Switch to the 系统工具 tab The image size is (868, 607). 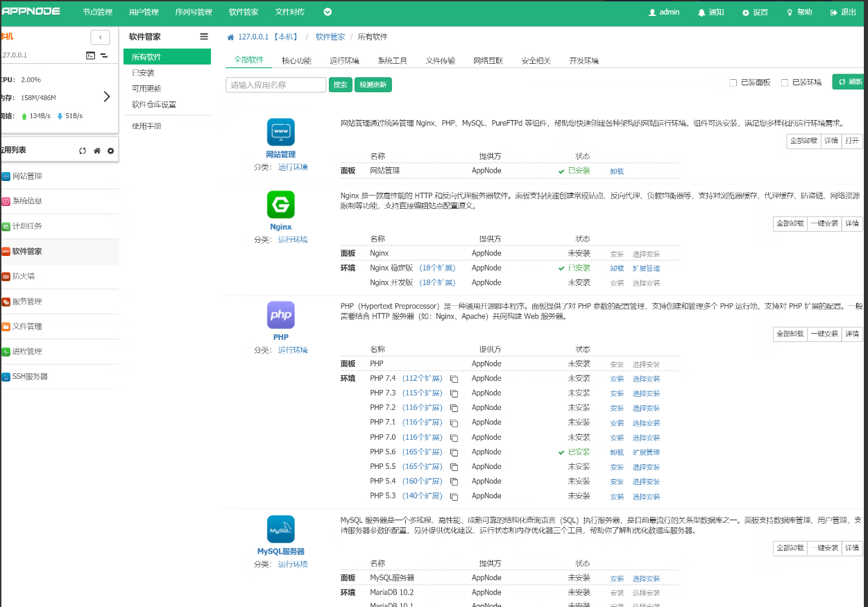(392, 60)
